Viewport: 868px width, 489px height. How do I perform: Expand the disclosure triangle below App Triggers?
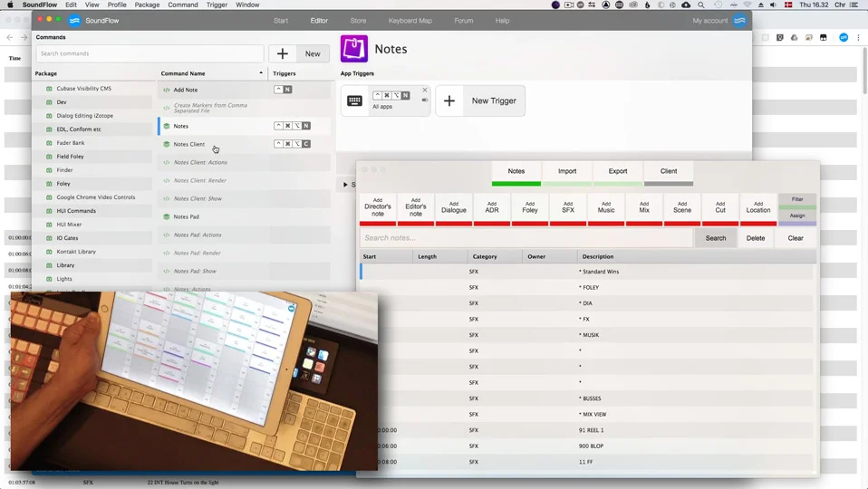tap(345, 185)
